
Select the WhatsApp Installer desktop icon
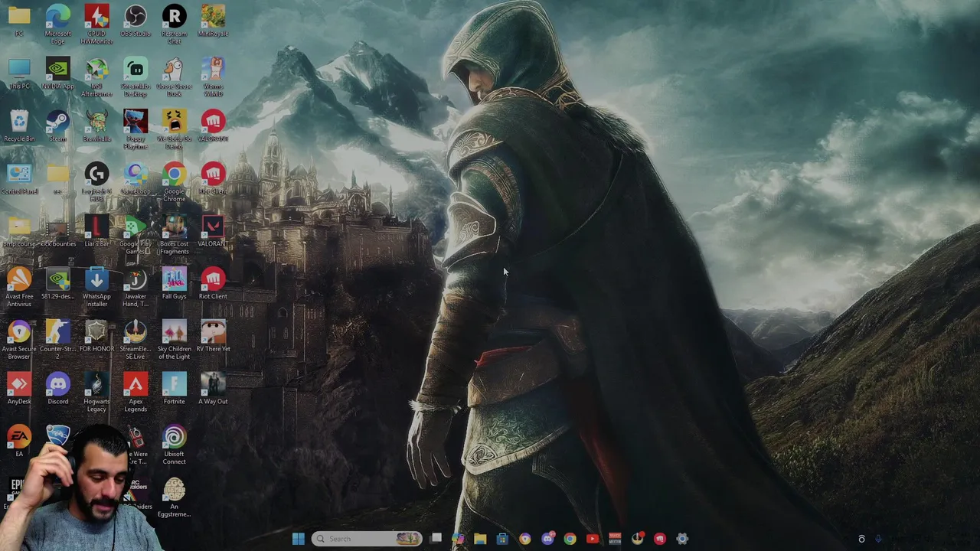pyautogui.click(x=96, y=286)
